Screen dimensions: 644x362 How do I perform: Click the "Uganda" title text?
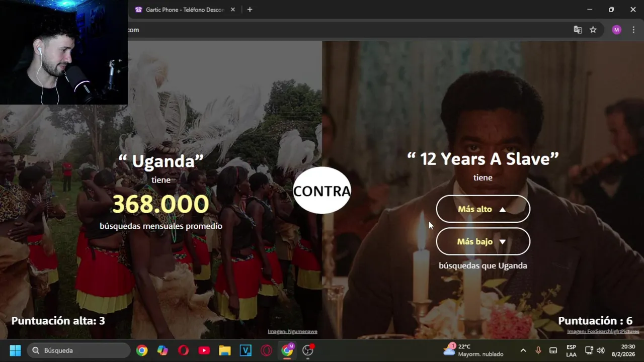pos(161,161)
